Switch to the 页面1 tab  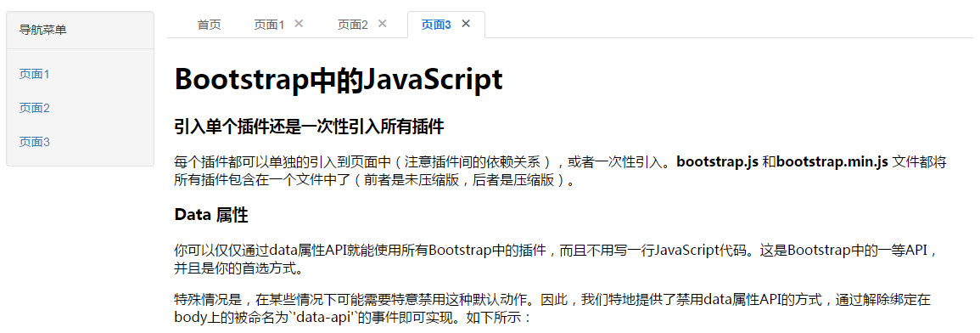[269, 25]
